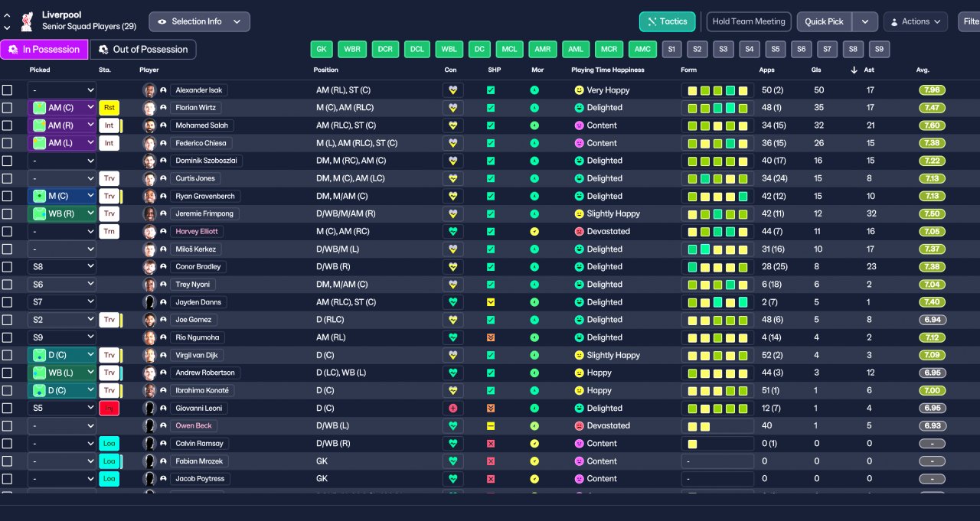The width and height of the screenshot is (980, 521).
Task: Click Alexander Isak's morale icon
Action: 534,90
